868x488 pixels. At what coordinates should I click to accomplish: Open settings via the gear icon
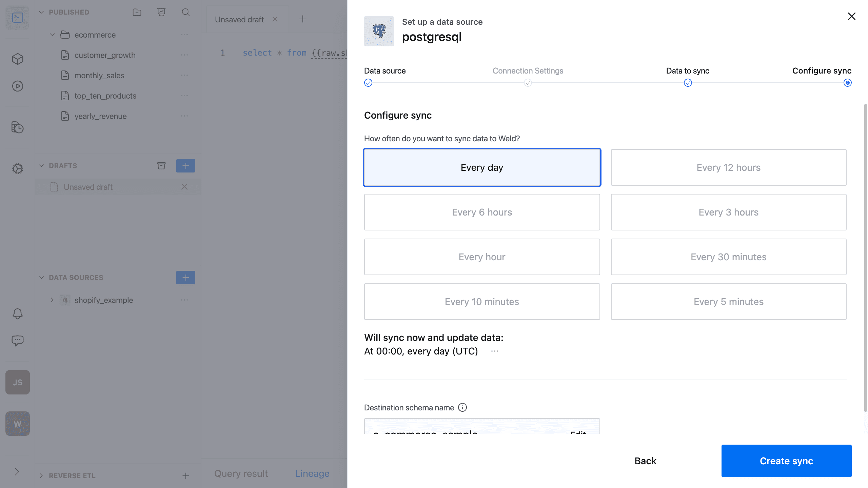point(17,168)
